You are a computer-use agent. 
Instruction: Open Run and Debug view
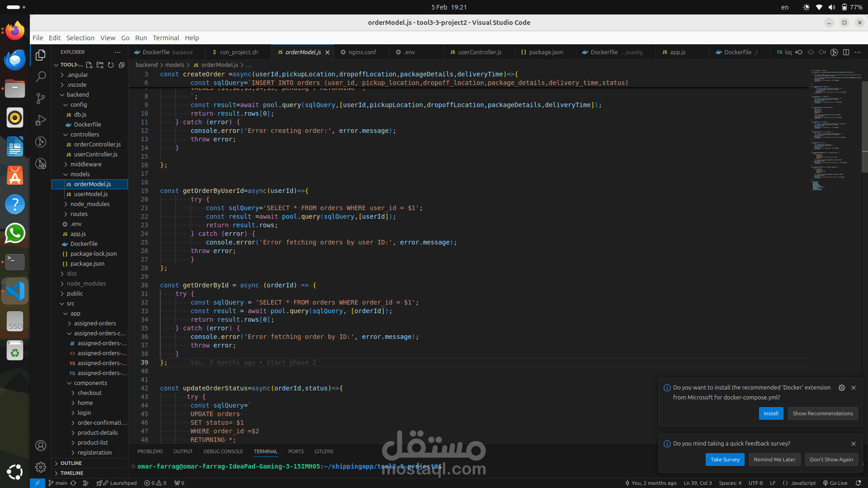[x=41, y=120]
